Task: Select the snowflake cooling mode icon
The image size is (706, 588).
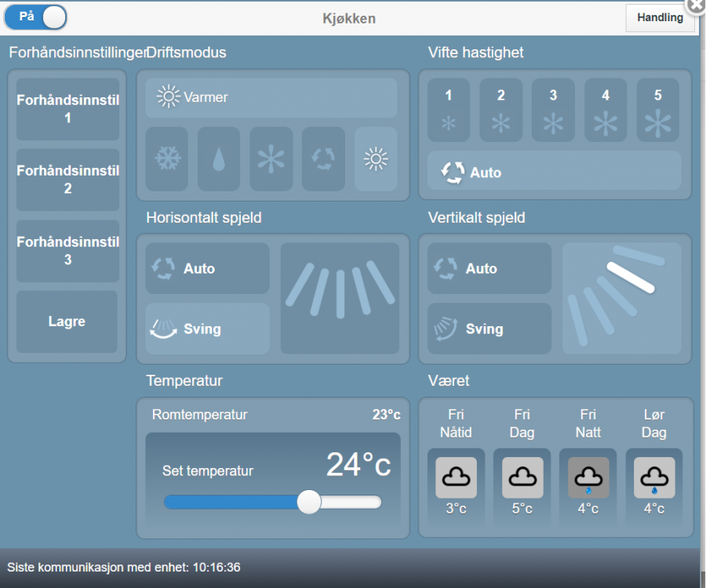Action: [166, 159]
